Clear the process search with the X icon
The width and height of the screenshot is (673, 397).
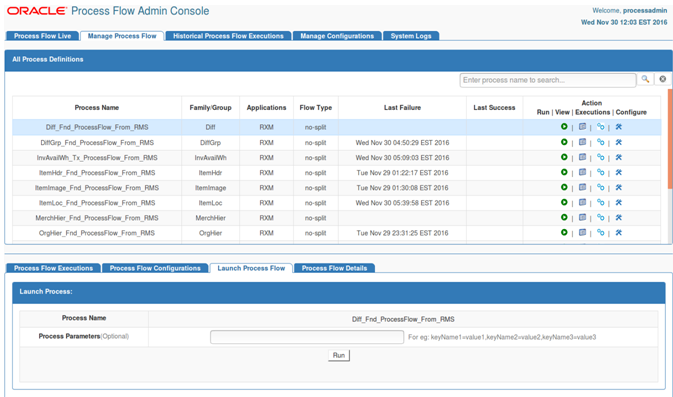click(x=663, y=79)
